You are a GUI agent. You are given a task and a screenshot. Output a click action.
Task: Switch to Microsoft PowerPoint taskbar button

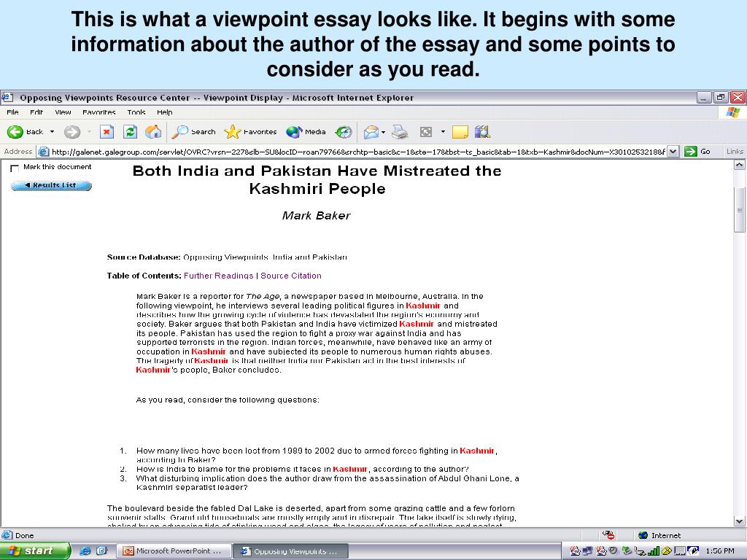coord(174,551)
